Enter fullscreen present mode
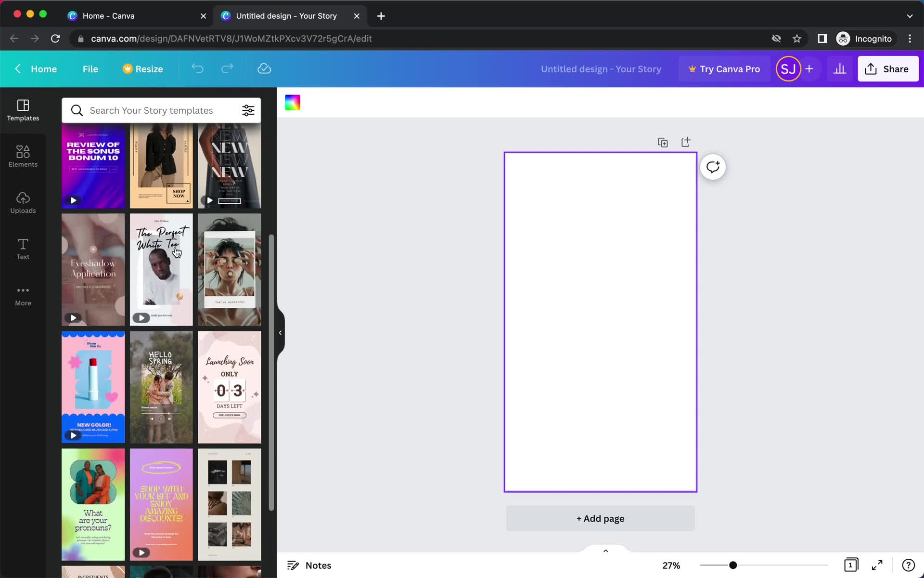Viewport: 924px width, 578px height. click(x=877, y=565)
